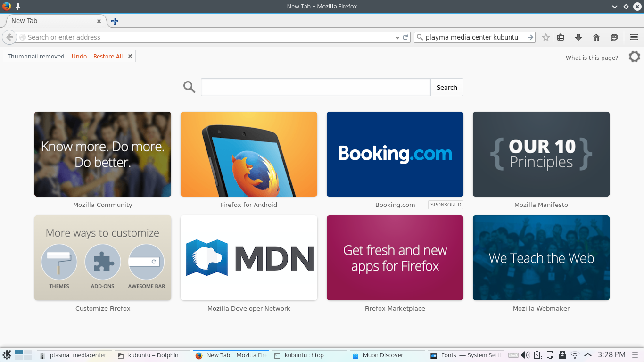Screen dimensions: 644x362
Task: Open the Firefox for Android tile
Action: [x=249, y=154]
